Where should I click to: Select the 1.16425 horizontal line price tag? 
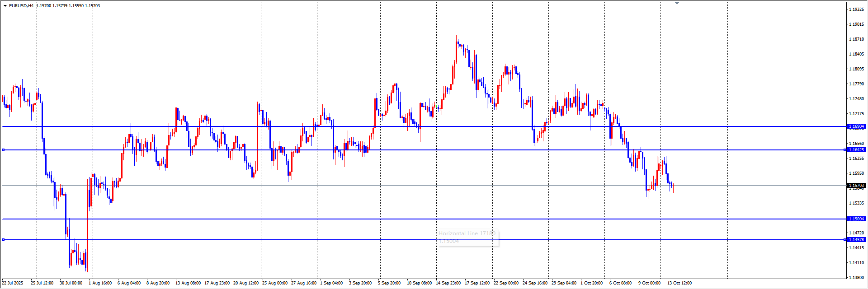[856, 150]
